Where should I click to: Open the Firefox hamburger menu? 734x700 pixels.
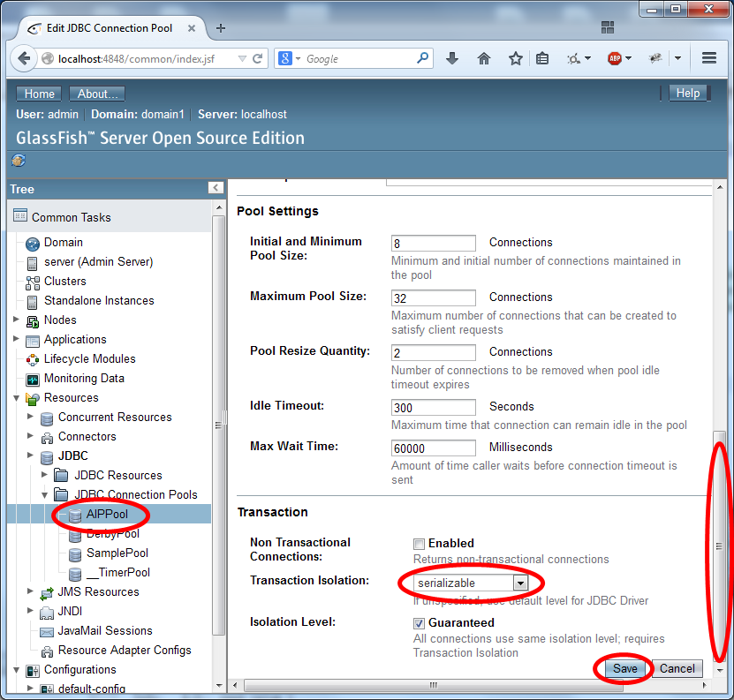[x=708, y=58]
